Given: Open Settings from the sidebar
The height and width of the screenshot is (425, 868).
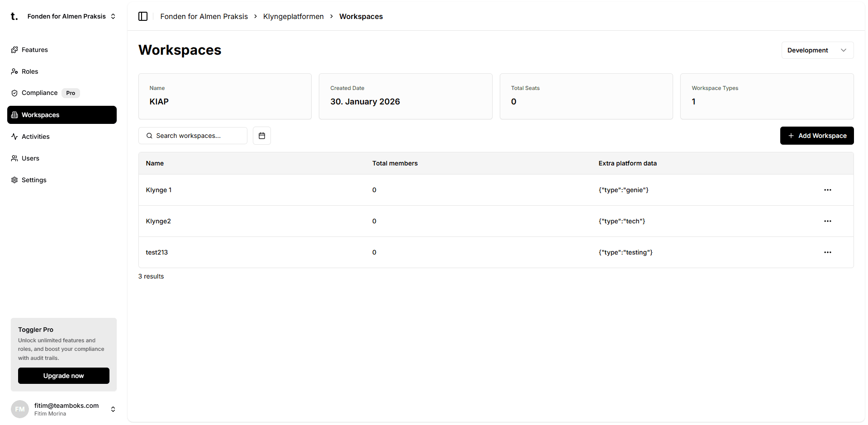Looking at the screenshot, I should [34, 180].
